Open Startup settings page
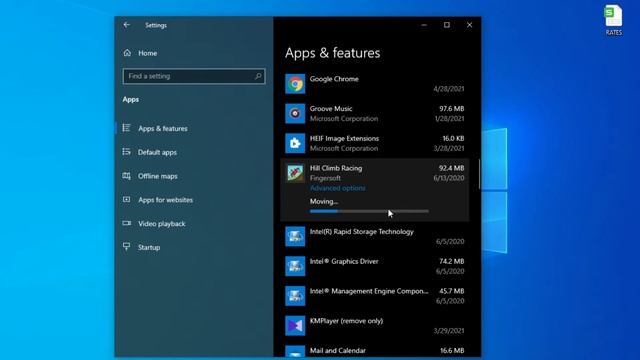The width and height of the screenshot is (640, 360). pos(149,247)
